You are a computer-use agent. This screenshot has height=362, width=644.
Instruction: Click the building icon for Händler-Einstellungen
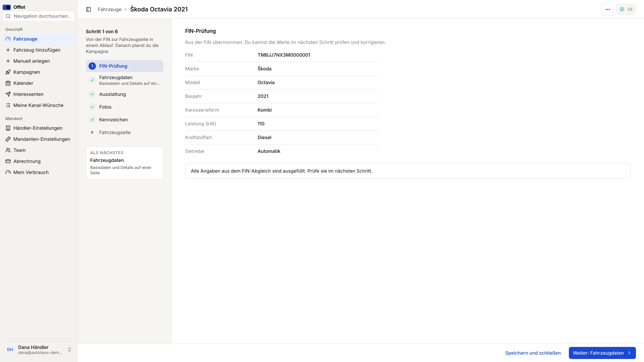(8, 128)
